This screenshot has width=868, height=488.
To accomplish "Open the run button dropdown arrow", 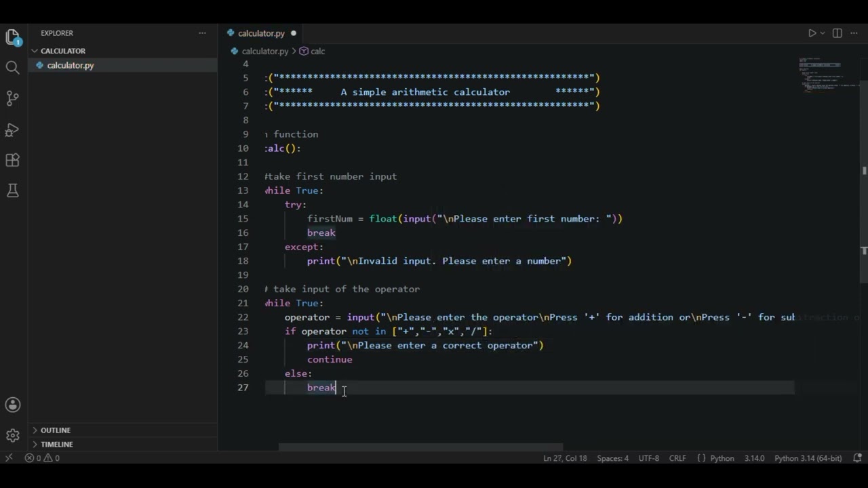I will pyautogui.click(x=823, y=33).
